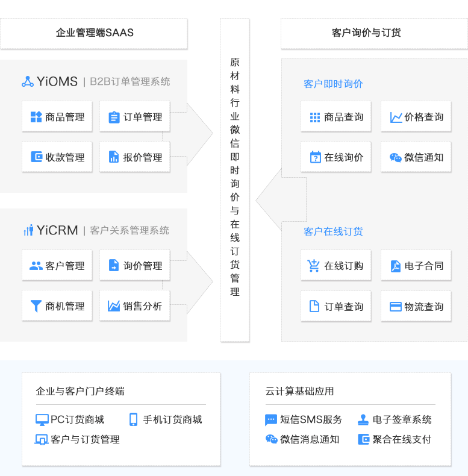Click the 客户即时询价 section title
Image resolution: width=468 pixels, height=476 pixels.
[333, 84]
